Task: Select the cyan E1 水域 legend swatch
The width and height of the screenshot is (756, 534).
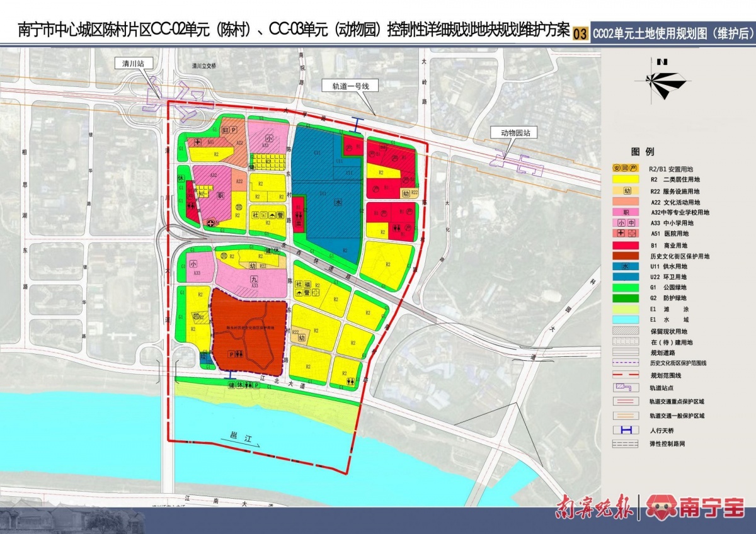Action: (626, 320)
